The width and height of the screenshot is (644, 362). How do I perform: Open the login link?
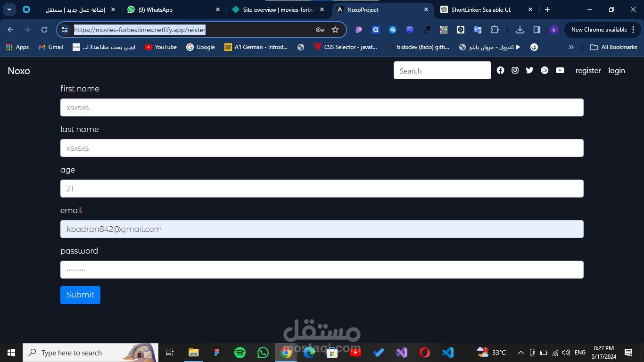pyautogui.click(x=617, y=71)
